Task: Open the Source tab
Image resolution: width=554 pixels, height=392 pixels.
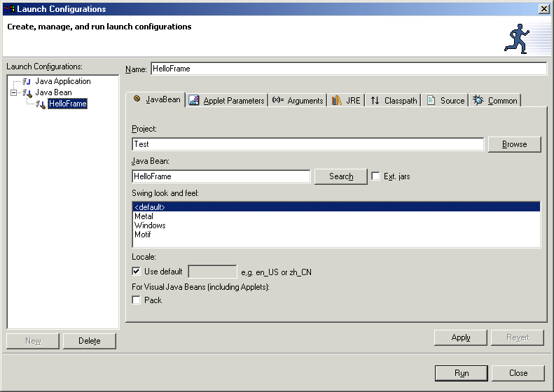Action: click(445, 101)
